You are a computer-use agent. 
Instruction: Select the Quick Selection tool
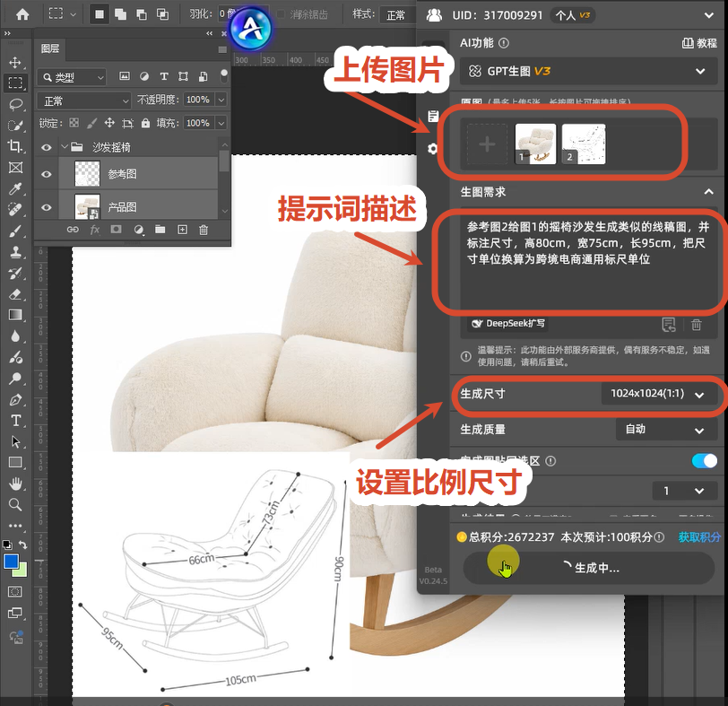click(15, 126)
